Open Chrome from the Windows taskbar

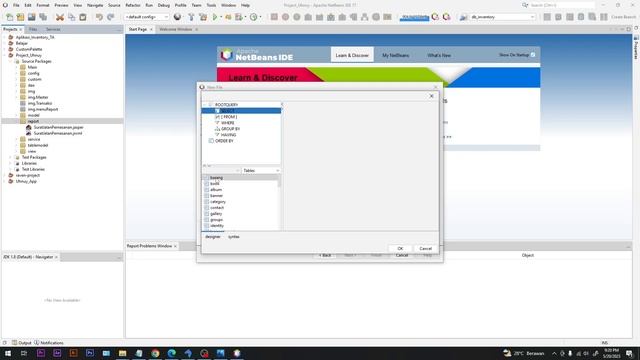coord(155,353)
